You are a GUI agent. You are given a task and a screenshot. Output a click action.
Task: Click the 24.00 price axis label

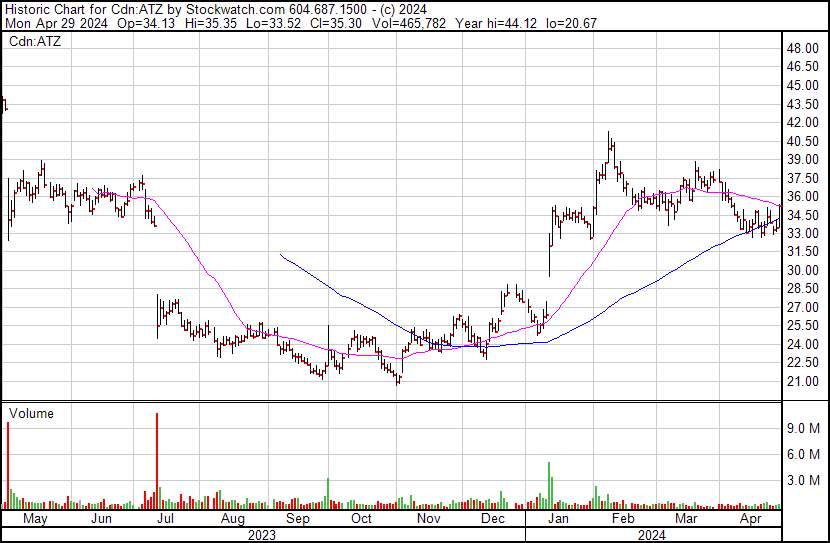pyautogui.click(x=802, y=345)
